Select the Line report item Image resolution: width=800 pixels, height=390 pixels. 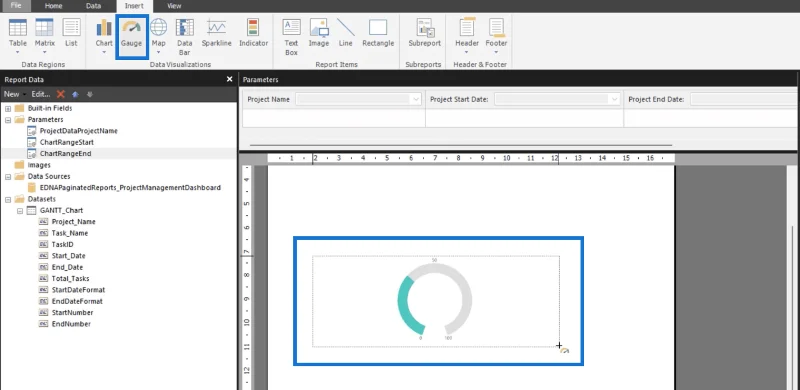click(345, 33)
